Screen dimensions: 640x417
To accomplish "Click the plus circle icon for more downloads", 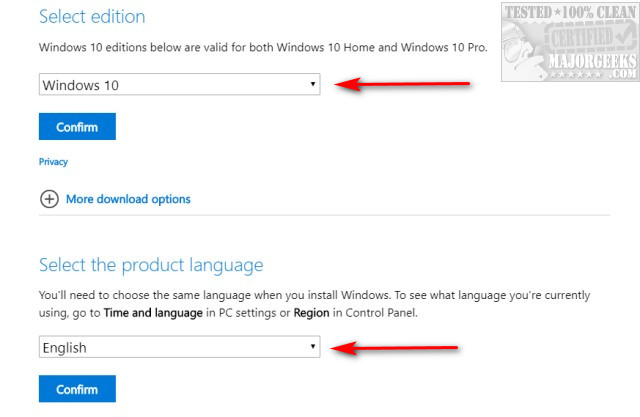I will [x=48, y=199].
